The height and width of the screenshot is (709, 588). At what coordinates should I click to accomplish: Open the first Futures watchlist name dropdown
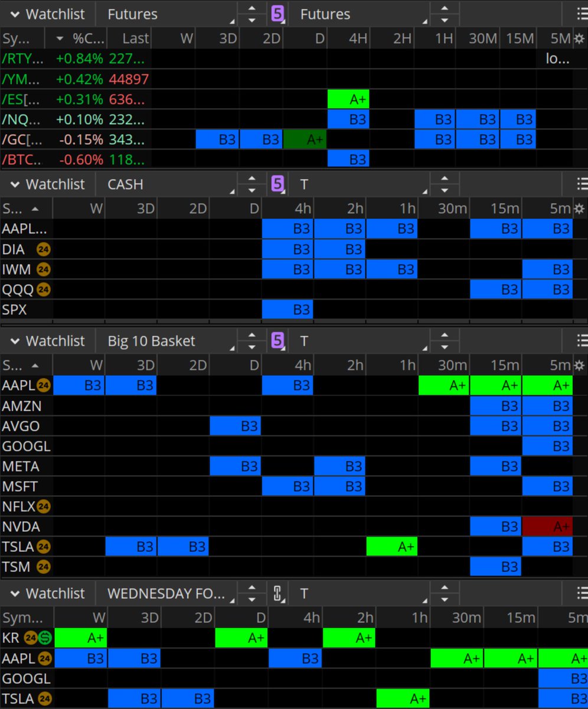[x=166, y=14]
